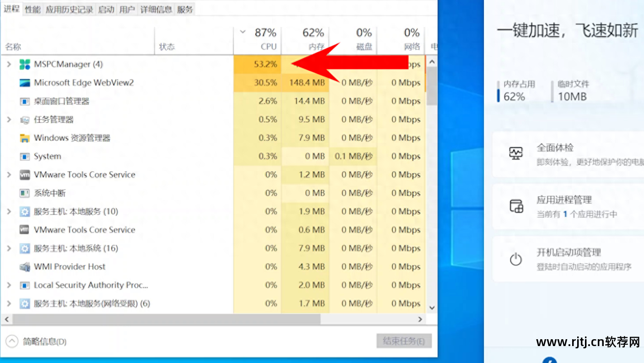The image size is (644, 363).
Task: Click the 临时文件 10MB indicator
Action: tap(570, 91)
